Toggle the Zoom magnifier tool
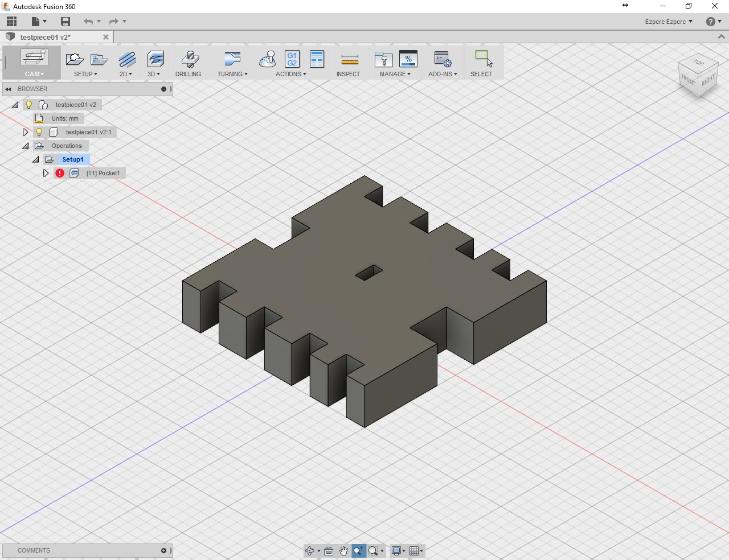 (358, 551)
